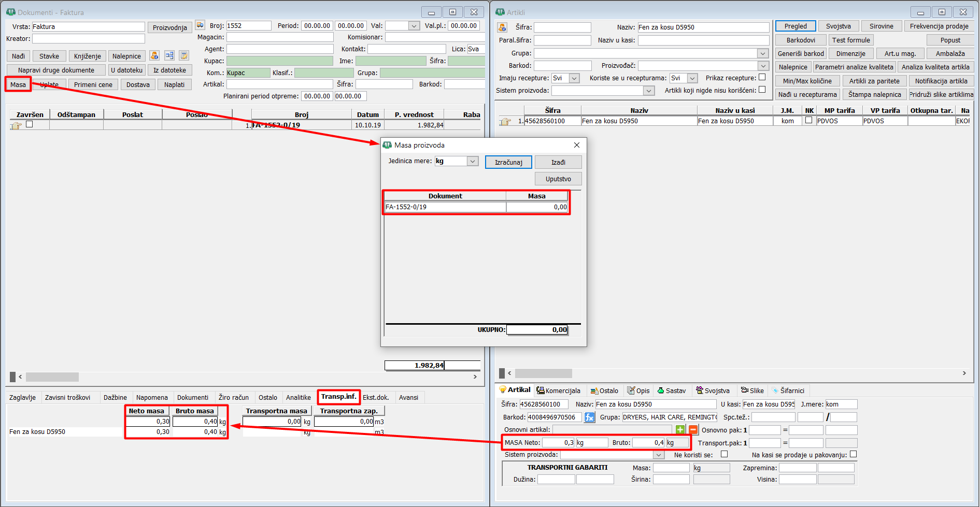Screen dimensions: 980x507
Task: Click the user icon left of Artikli Šifra
Action: (502, 27)
